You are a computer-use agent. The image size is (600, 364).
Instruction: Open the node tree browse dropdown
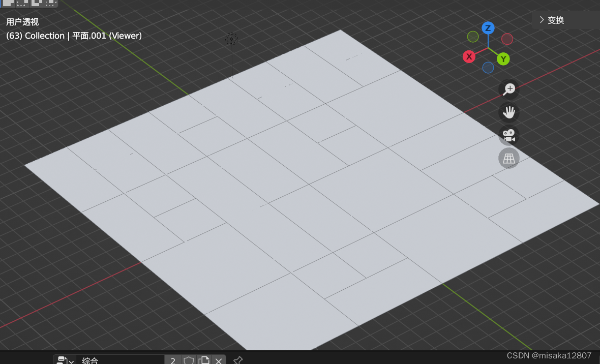tap(65, 360)
